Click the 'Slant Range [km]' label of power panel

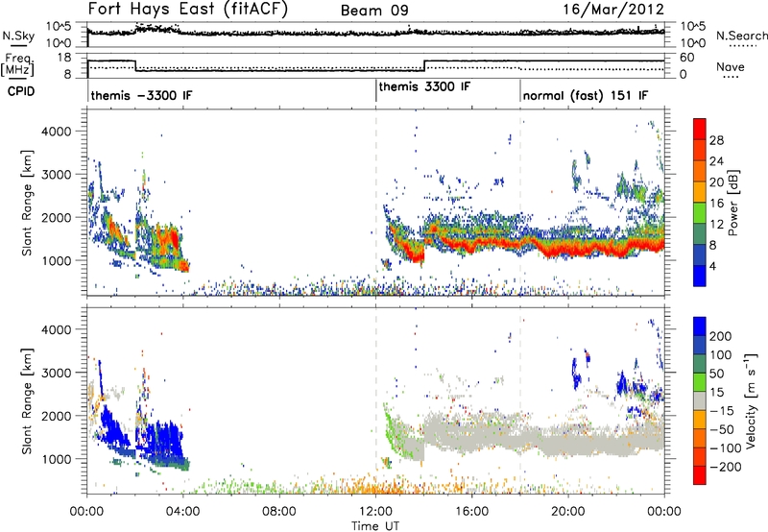tap(27, 203)
